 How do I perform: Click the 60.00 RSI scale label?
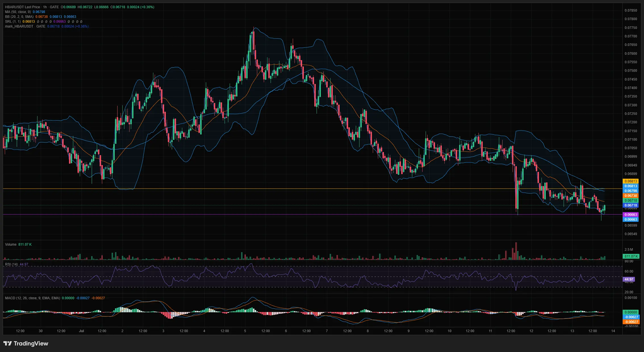(629, 271)
